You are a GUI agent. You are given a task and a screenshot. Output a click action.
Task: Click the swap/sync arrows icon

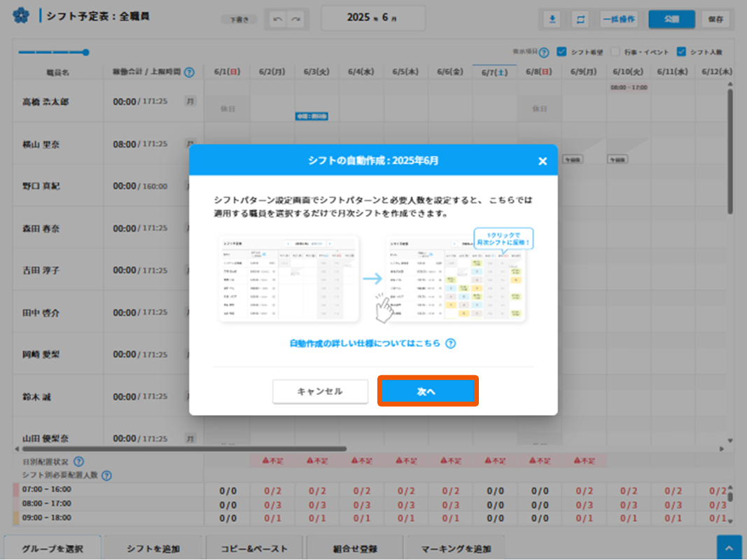pyautogui.click(x=580, y=20)
